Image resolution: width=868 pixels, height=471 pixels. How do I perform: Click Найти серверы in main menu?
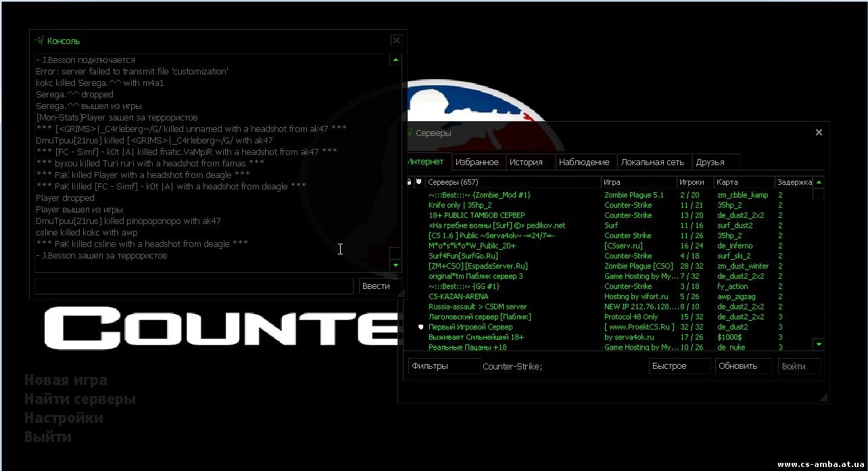tap(80, 399)
